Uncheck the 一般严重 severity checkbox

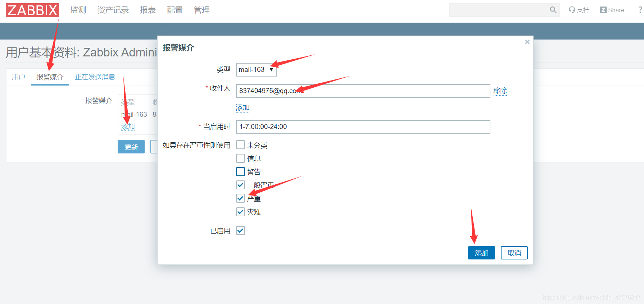[x=240, y=185]
